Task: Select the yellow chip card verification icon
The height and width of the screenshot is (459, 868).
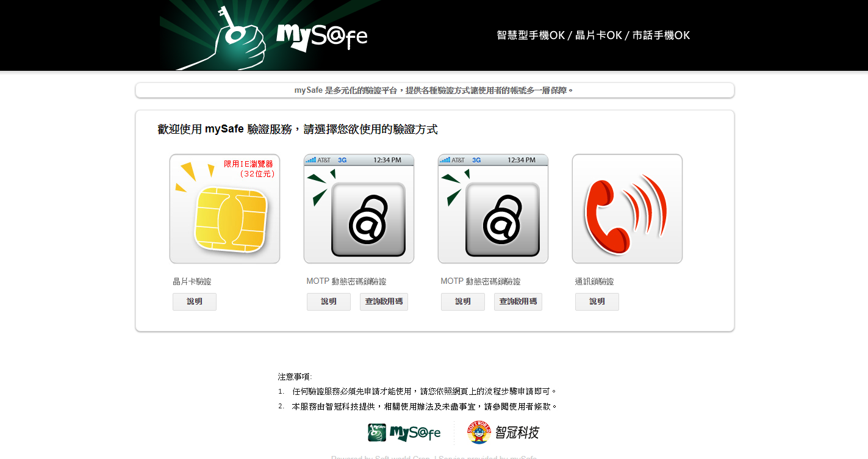Action: (224, 209)
